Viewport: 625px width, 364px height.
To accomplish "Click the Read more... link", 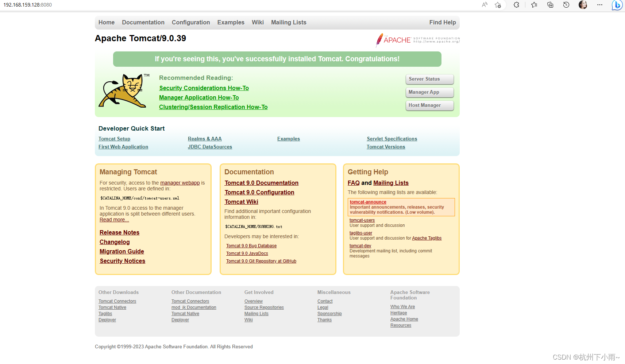I will click(114, 220).
